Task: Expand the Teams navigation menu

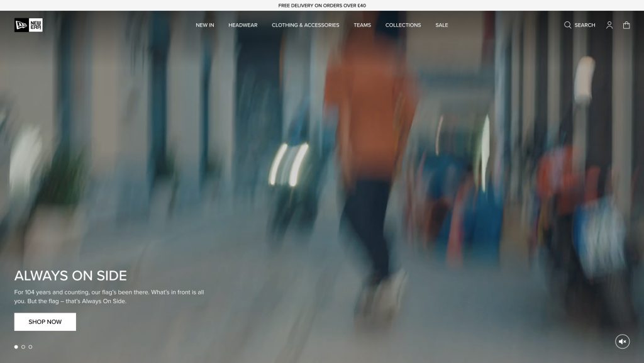Action: 362,25
